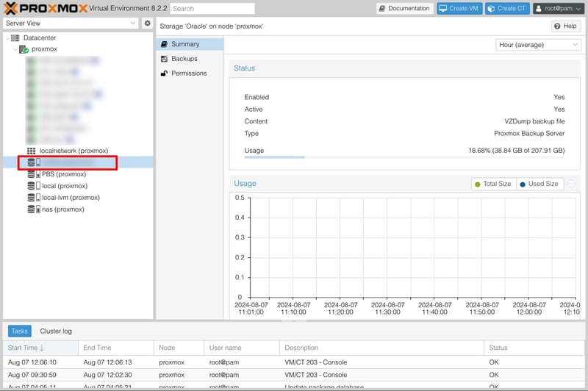The image size is (588, 391).
Task: Click the proxmox node server icon
Action: click(x=24, y=49)
